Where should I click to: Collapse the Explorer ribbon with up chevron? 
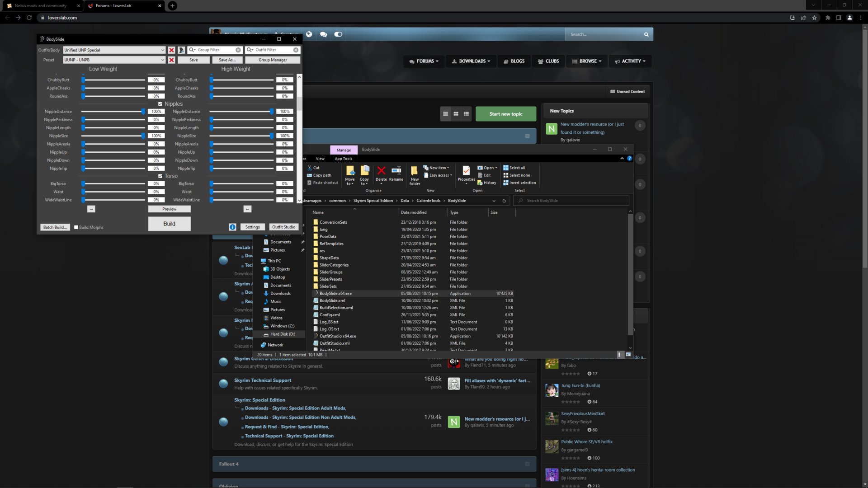[622, 158]
